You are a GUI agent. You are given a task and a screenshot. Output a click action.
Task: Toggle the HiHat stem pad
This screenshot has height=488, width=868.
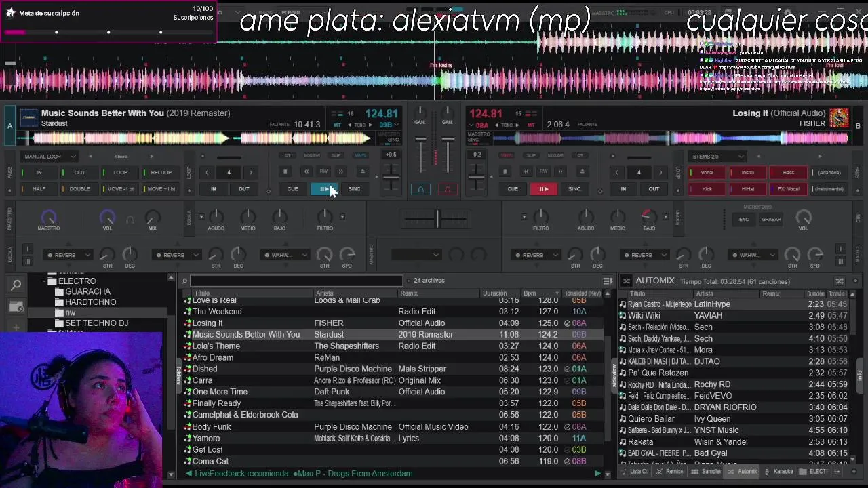747,189
